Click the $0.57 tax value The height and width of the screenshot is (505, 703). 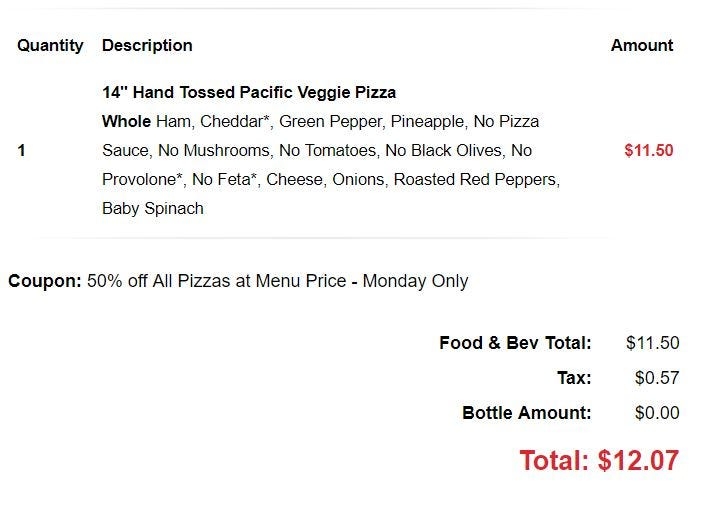click(657, 378)
